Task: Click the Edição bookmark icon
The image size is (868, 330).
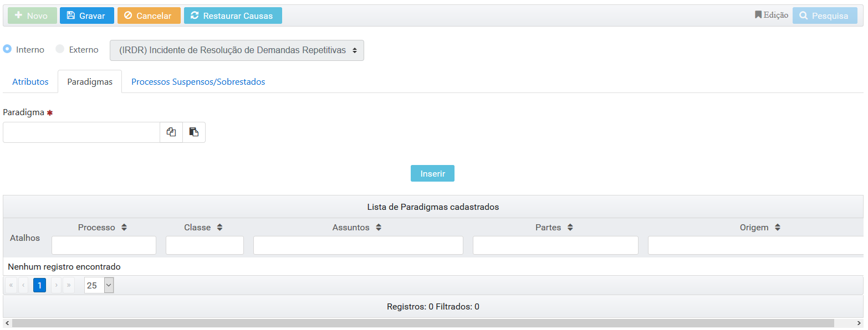Action: [758, 15]
